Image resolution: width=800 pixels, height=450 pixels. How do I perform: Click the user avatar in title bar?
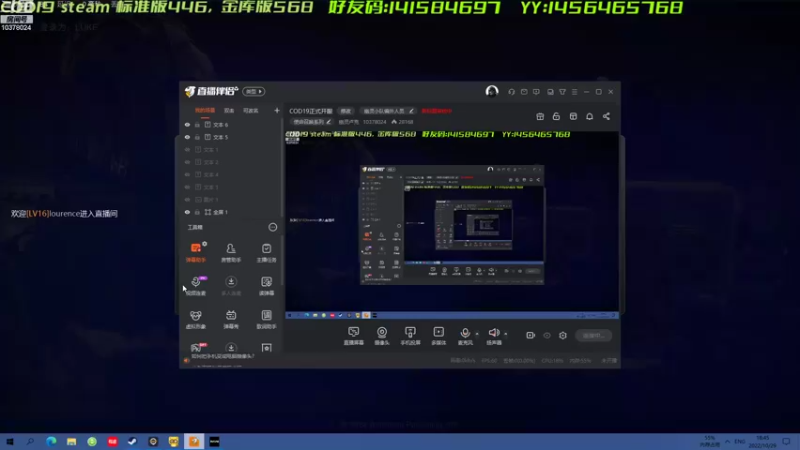pos(492,91)
